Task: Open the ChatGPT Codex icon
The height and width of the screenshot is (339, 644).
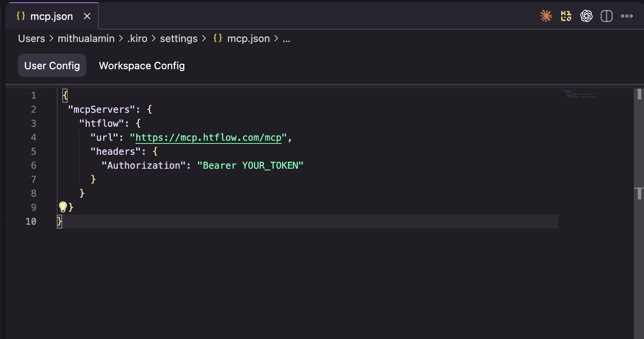Action: (x=586, y=16)
